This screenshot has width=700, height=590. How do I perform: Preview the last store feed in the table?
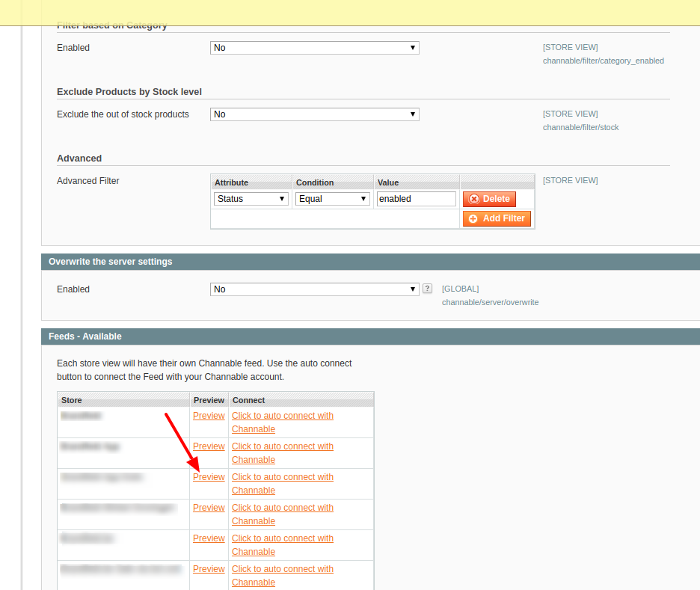(x=209, y=568)
